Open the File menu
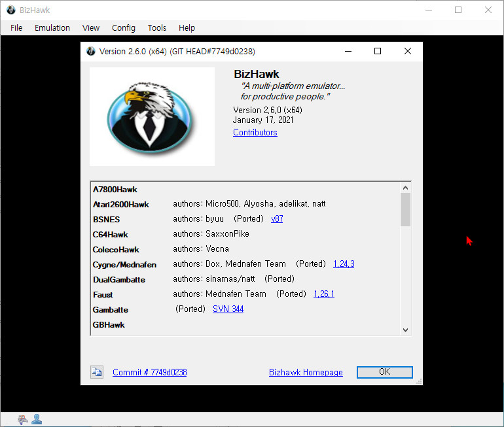Screen dimensions: 504x427 [16, 28]
